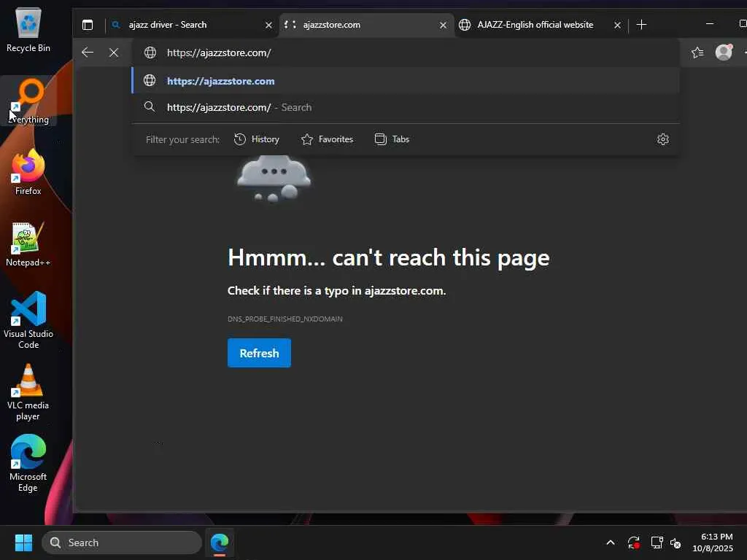747x560 pixels.
Task: Click the sync update tray icon
Action: click(634, 542)
